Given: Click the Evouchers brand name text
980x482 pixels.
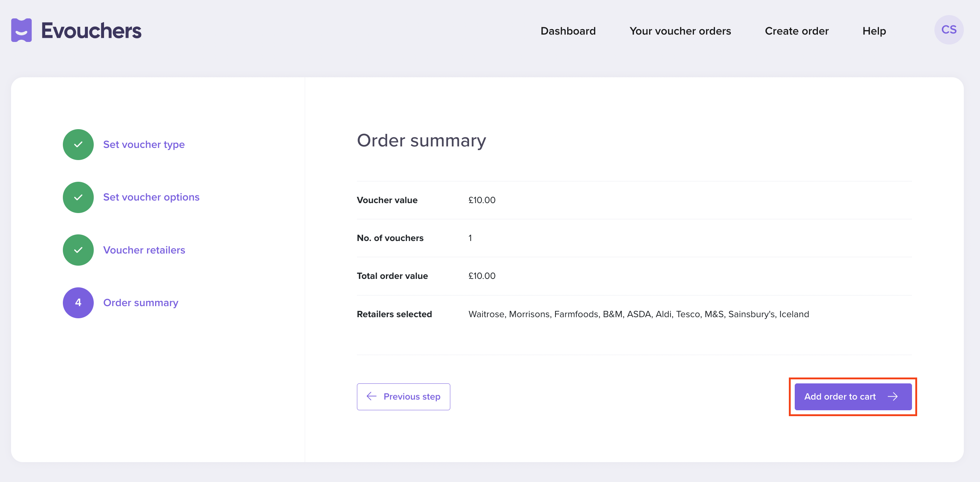Looking at the screenshot, I should point(91,31).
